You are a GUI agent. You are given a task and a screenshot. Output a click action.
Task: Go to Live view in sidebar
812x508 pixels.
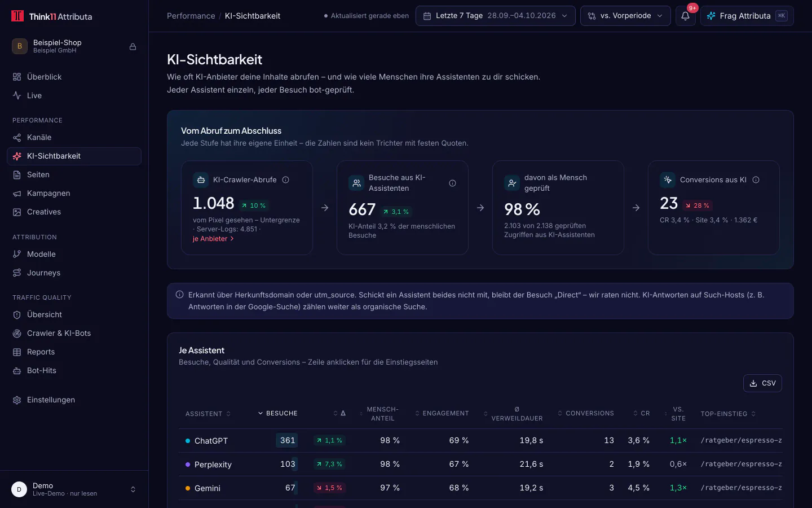point(74,95)
